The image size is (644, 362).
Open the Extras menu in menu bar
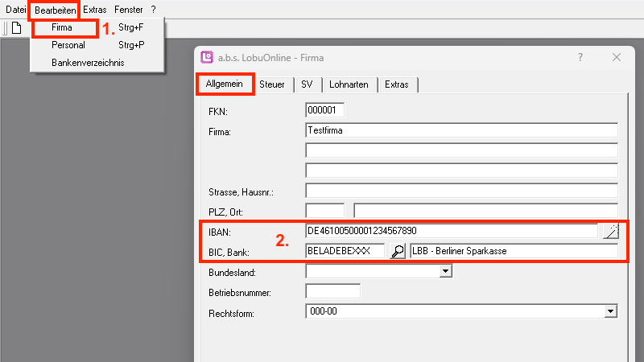tap(94, 9)
